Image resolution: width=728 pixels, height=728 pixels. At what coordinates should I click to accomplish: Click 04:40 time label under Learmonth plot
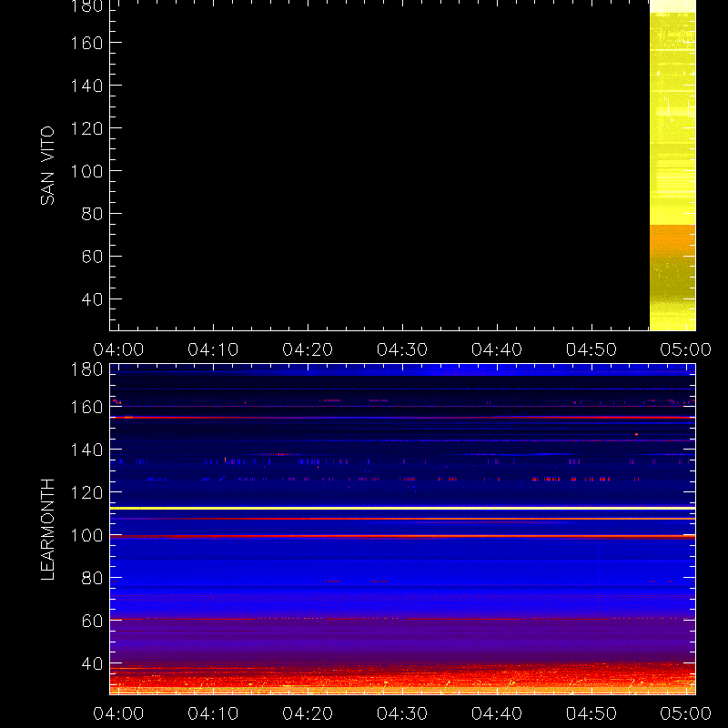click(x=497, y=713)
